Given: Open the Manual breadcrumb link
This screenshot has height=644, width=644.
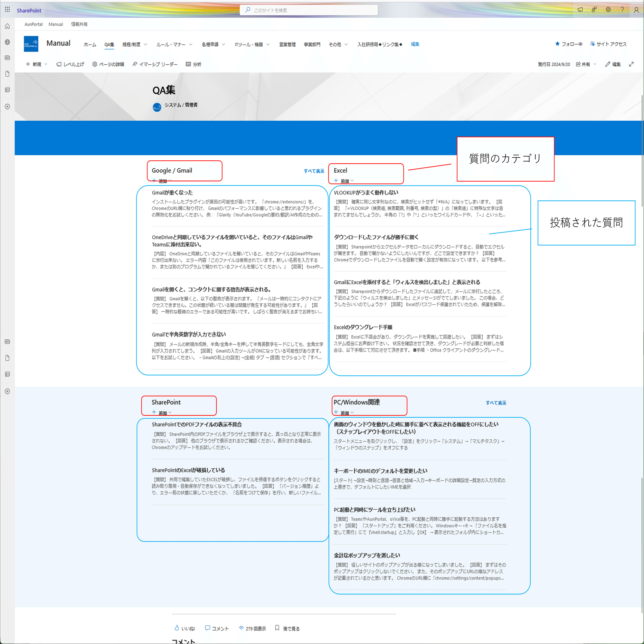Looking at the screenshot, I should pyautogui.click(x=56, y=24).
